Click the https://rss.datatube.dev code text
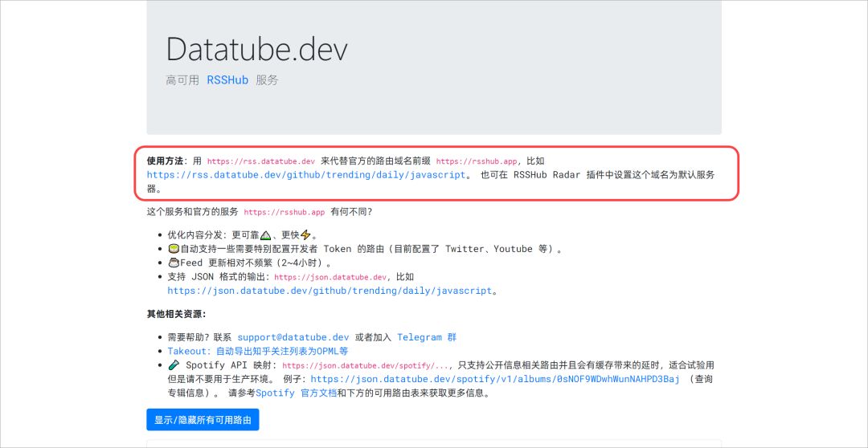 pyautogui.click(x=261, y=161)
